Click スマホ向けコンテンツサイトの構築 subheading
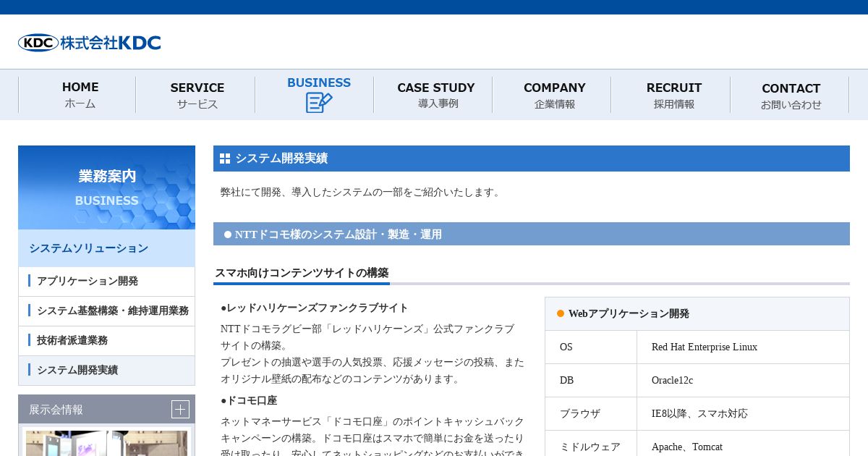The image size is (868, 456). 302,273
